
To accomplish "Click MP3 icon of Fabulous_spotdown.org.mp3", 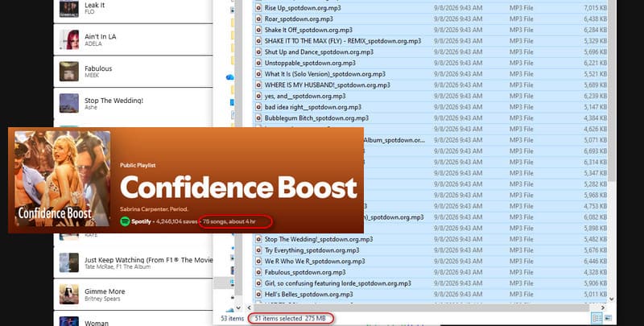I will tap(258, 272).
